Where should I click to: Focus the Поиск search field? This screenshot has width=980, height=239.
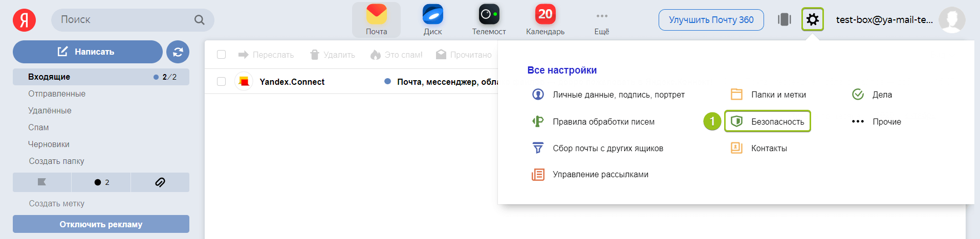pyautogui.click(x=133, y=20)
